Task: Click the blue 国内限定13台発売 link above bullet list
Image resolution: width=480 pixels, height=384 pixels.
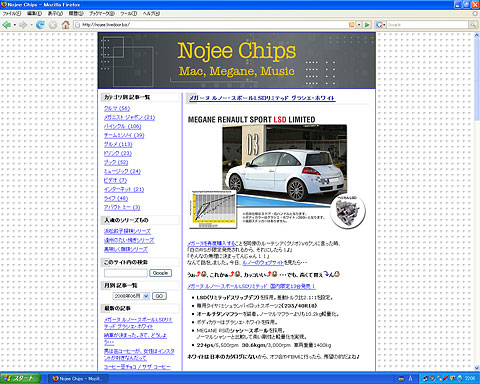Action: tap(251, 286)
